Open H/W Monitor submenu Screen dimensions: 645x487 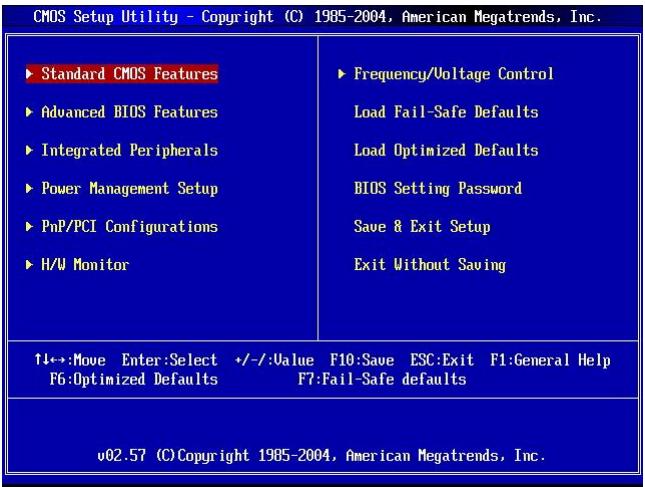point(85,264)
